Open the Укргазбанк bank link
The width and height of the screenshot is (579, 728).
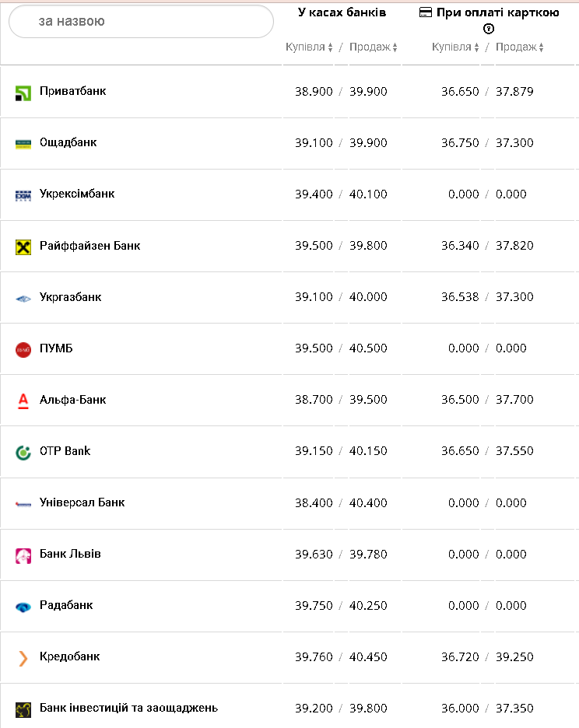tap(70, 297)
